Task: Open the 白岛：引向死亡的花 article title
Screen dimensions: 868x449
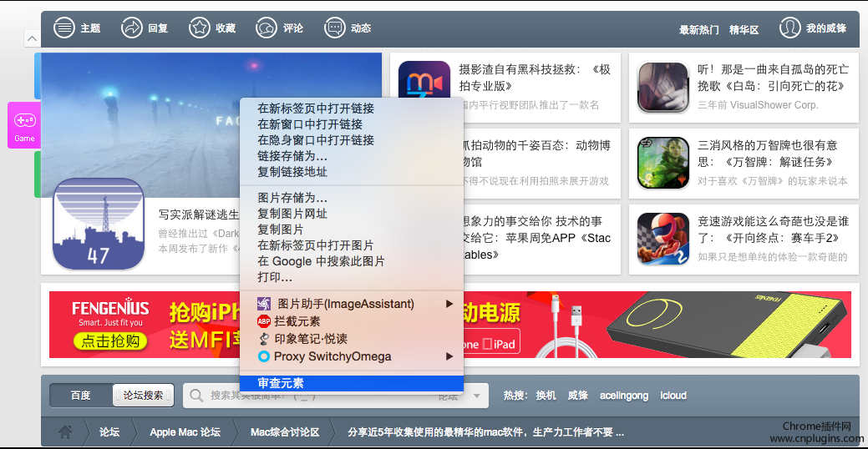Action: pyautogui.click(x=774, y=78)
